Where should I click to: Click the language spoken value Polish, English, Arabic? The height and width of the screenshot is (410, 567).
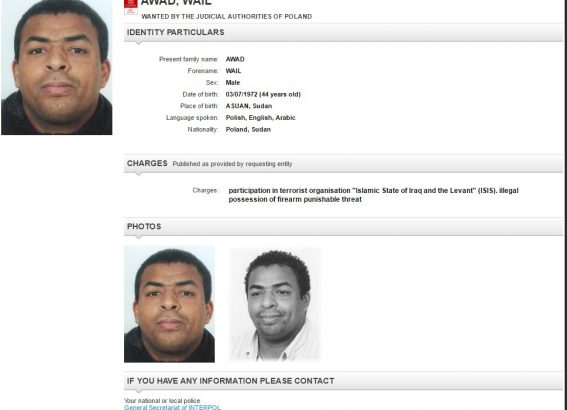click(x=260, y=118)
